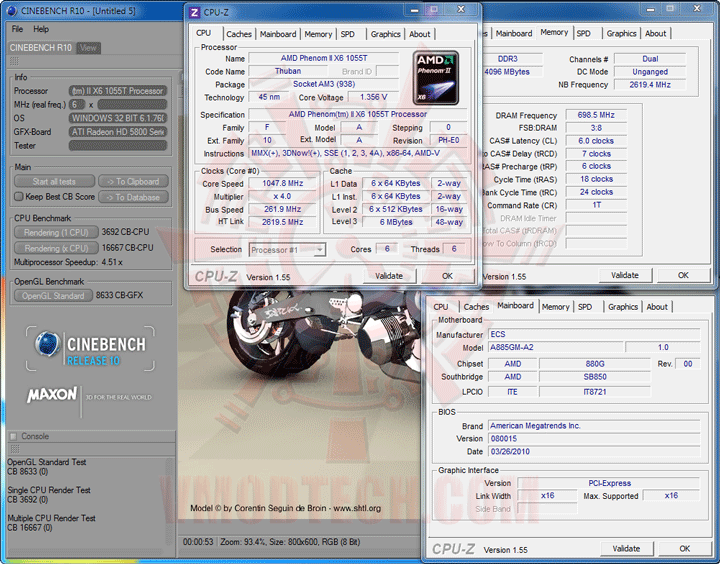Click the Cinebench application icon in title bar

(x=11, y=10)
